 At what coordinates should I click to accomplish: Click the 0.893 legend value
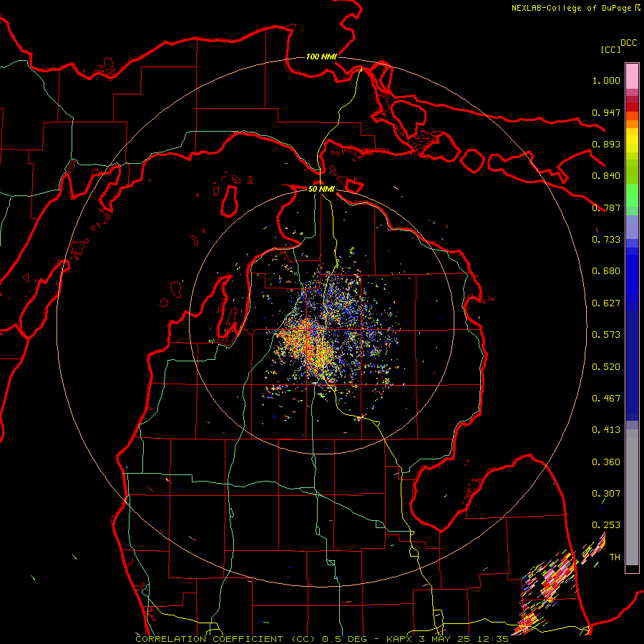click(606, 144)
